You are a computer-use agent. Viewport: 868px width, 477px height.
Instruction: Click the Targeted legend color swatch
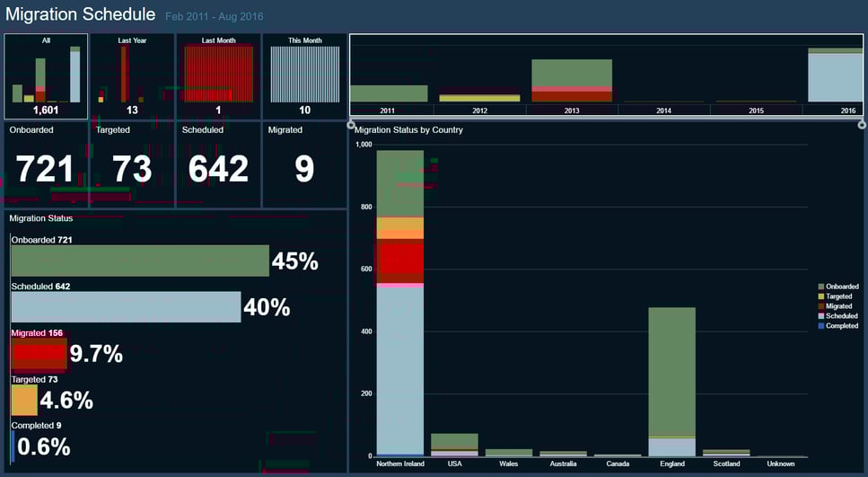[821, 296]
